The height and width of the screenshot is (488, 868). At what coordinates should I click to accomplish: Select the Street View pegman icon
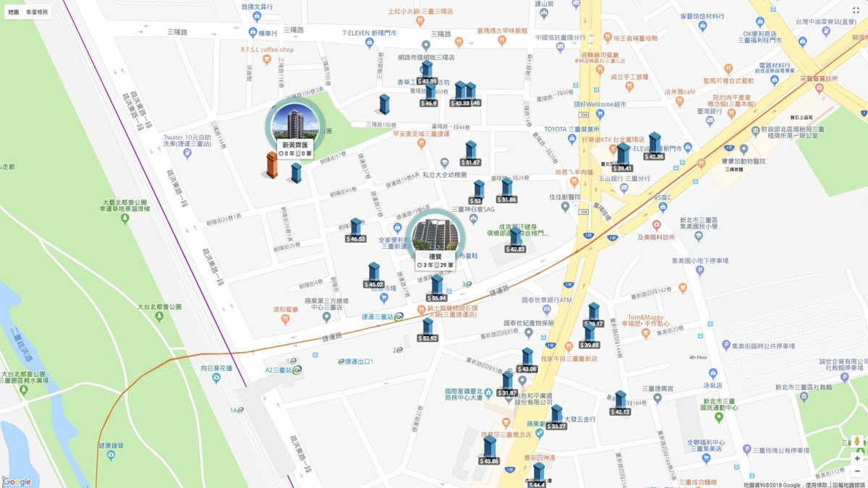(857, 441)
